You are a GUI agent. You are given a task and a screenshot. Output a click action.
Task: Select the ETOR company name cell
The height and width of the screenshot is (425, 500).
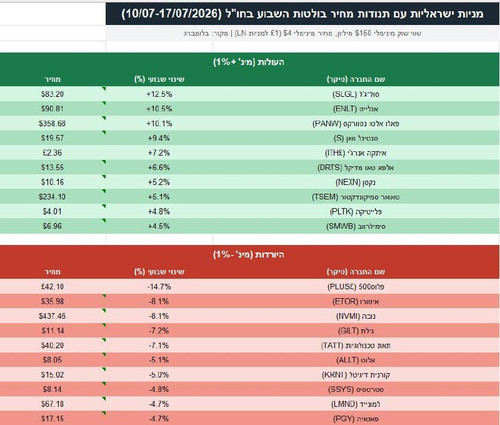point(356,301)
